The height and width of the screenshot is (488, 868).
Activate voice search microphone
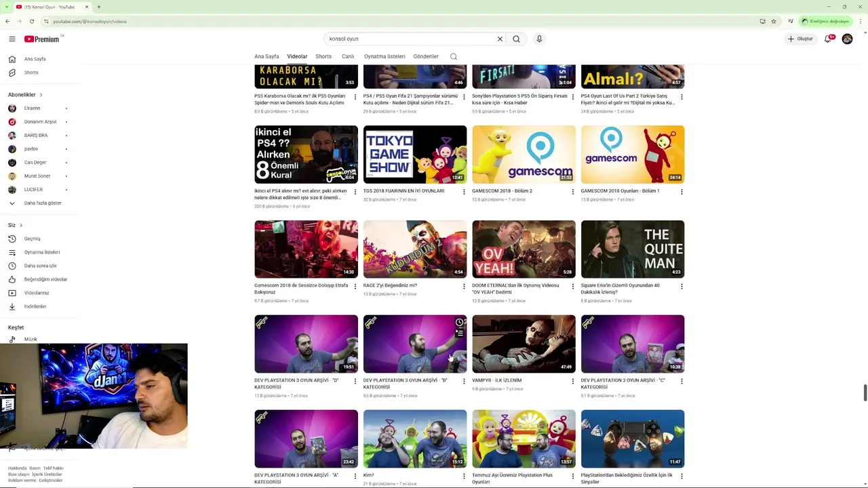[539, 39]
